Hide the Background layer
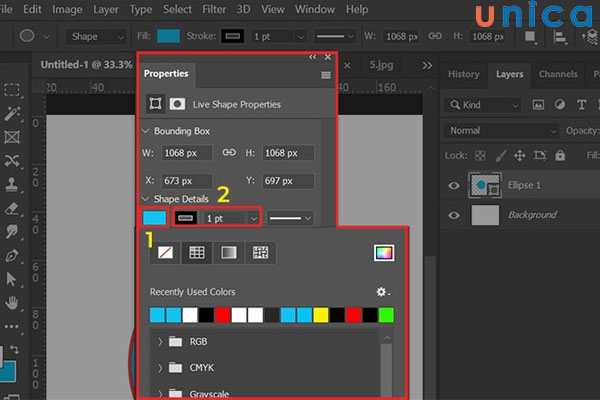600x400 pixels. pos(454,215)
